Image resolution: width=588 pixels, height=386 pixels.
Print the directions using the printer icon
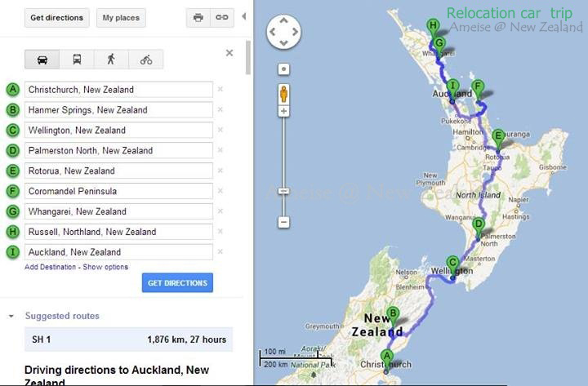(x=198, y=18)
